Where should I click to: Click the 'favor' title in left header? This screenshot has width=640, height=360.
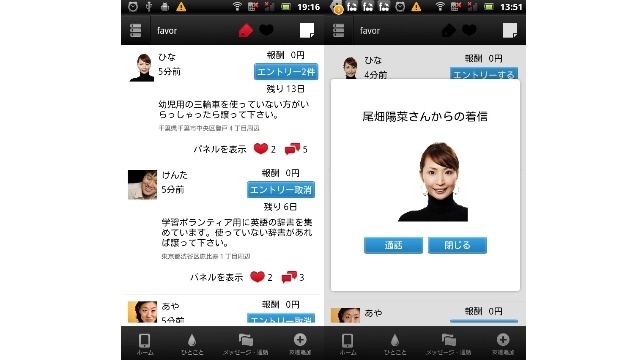coord(167,31)
